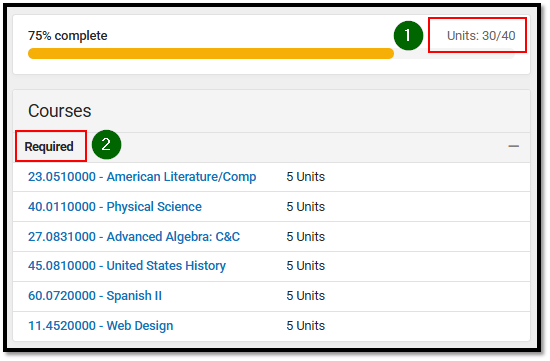550x361 pixels.
Task: Click '5 Units' in American Literature row
Action: coord(306,177)
